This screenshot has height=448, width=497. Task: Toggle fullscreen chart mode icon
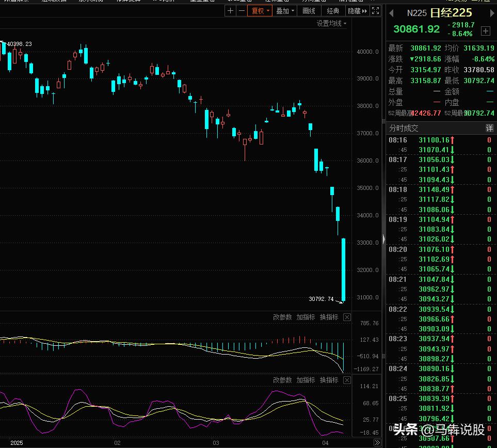[375, 11]
